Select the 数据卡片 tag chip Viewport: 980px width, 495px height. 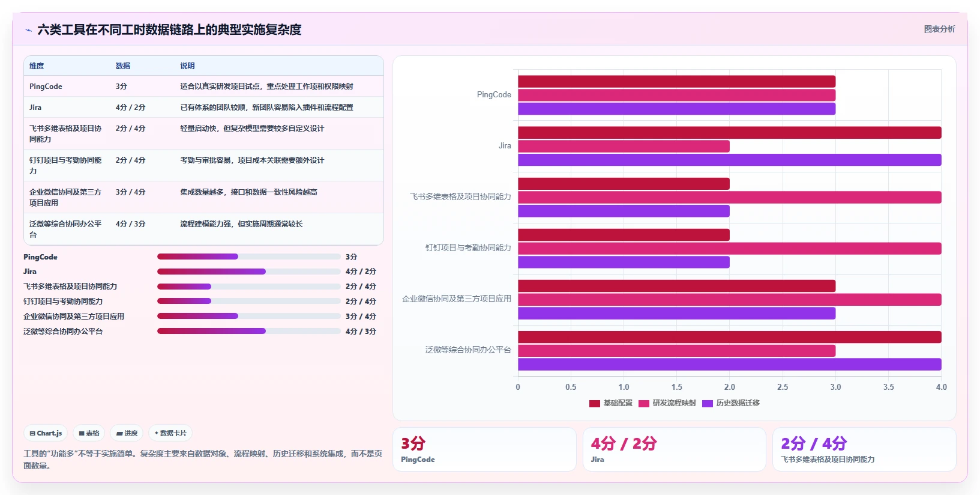click(170, 433)
